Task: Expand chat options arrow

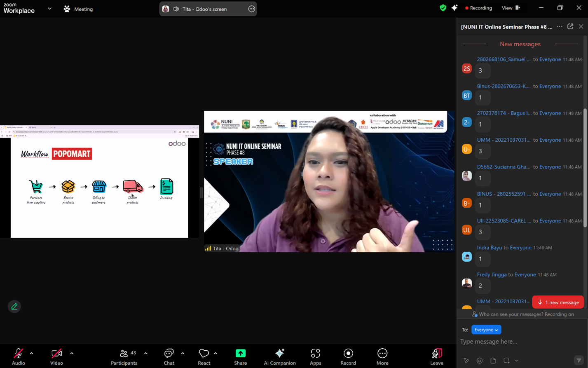Action: click(x=183, y=353)
